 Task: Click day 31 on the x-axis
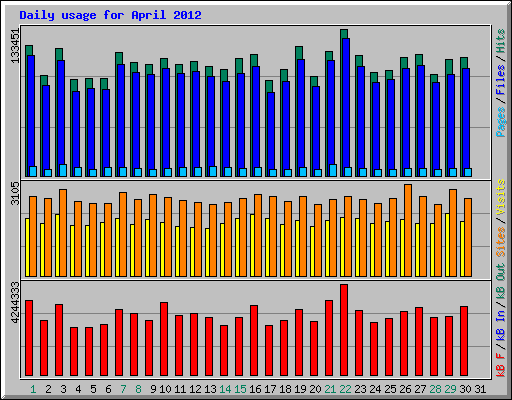(480, 389)
